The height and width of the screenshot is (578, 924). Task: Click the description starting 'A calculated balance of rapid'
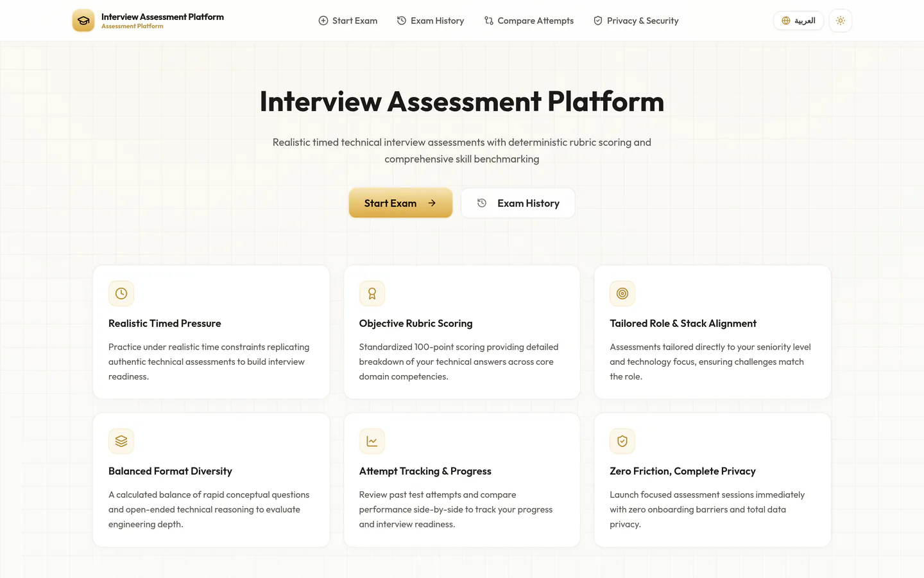pos(209,509)
